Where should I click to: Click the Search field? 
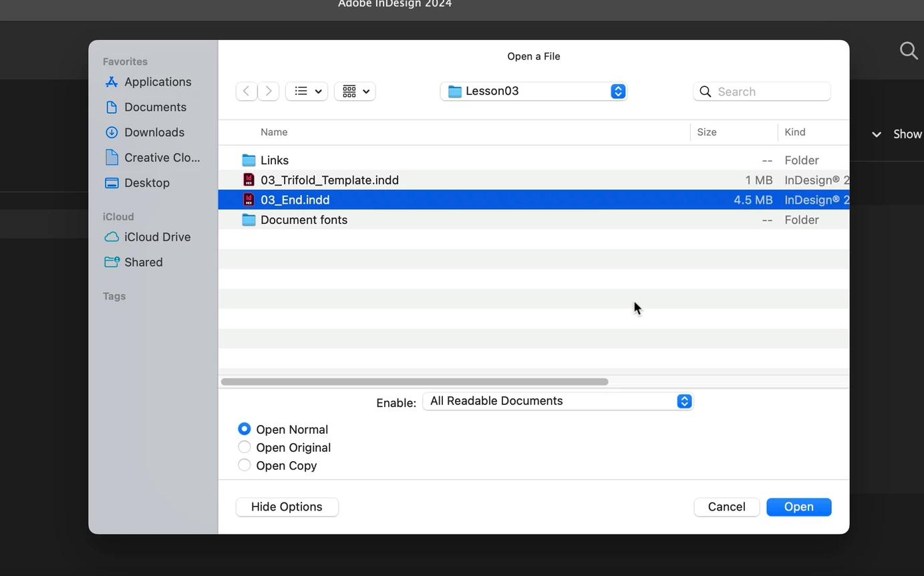tap(762, 92)
